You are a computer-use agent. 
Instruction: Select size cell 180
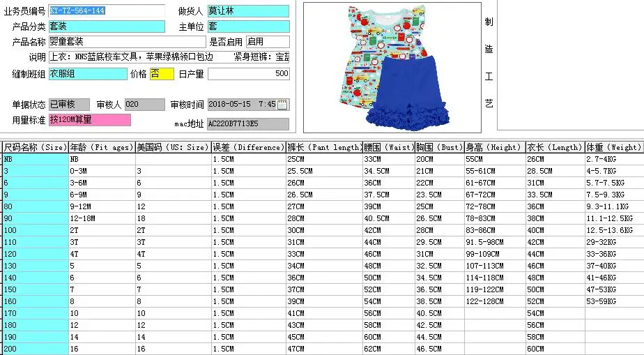[x=36, y=326]
